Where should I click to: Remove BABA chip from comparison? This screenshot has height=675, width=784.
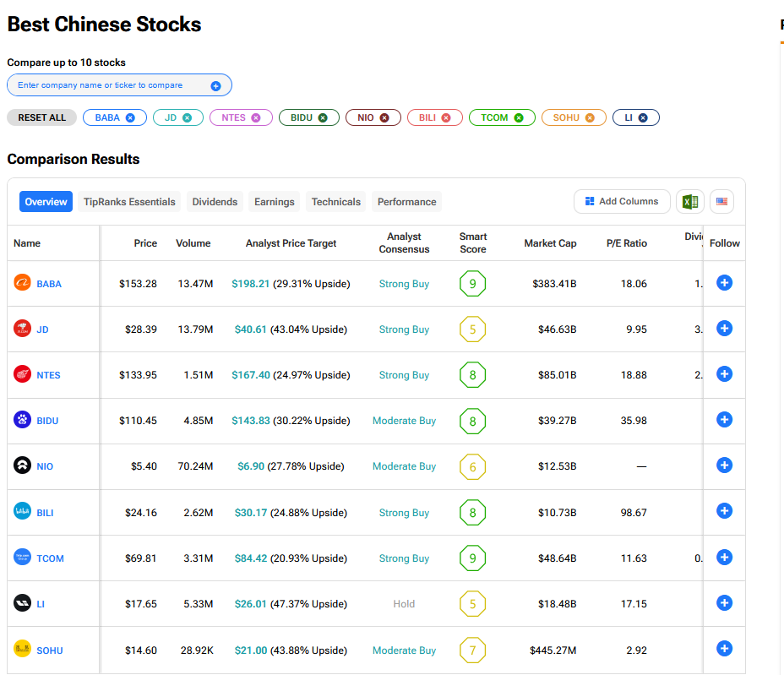click(130, 117)
